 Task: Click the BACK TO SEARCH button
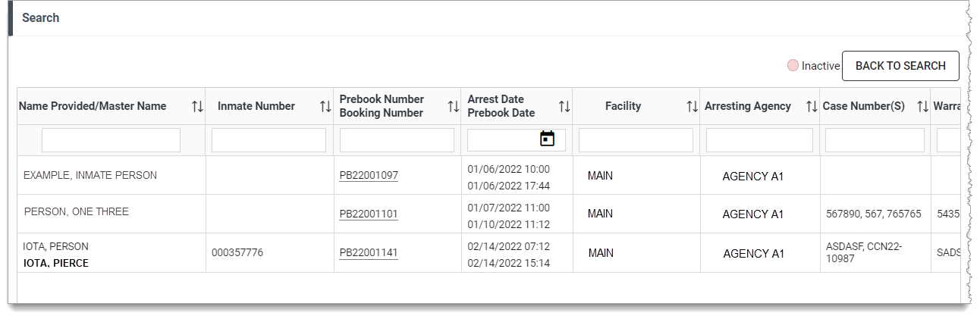[x=900, y=66]
